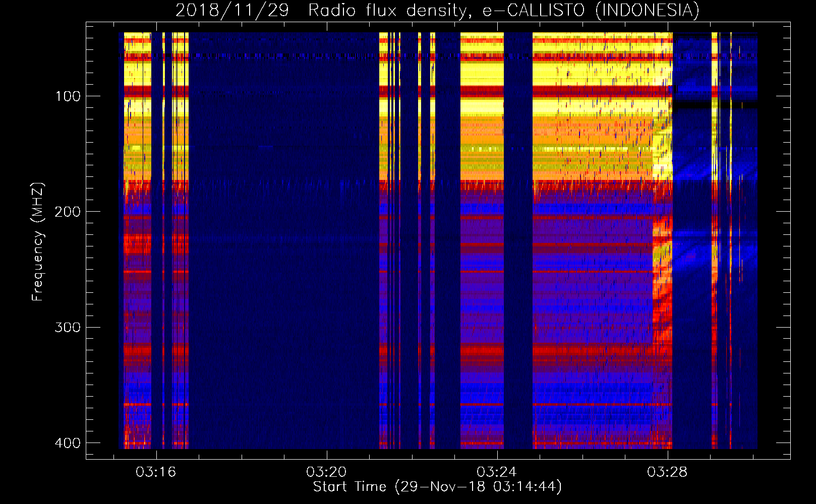Viewport: 816px width, 504px height.
Task: Click the Start Time axis label
Action: click(437, 487)
